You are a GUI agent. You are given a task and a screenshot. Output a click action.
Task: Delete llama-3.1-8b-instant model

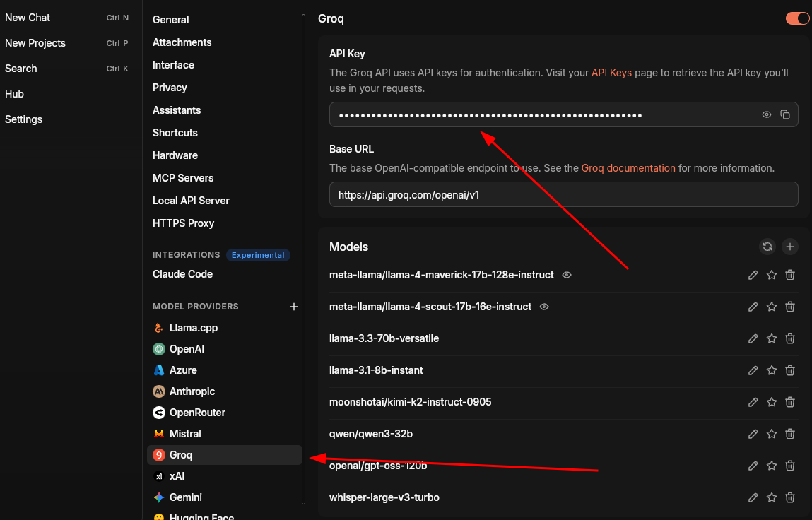pyautogui.click(x=789, y=370)
